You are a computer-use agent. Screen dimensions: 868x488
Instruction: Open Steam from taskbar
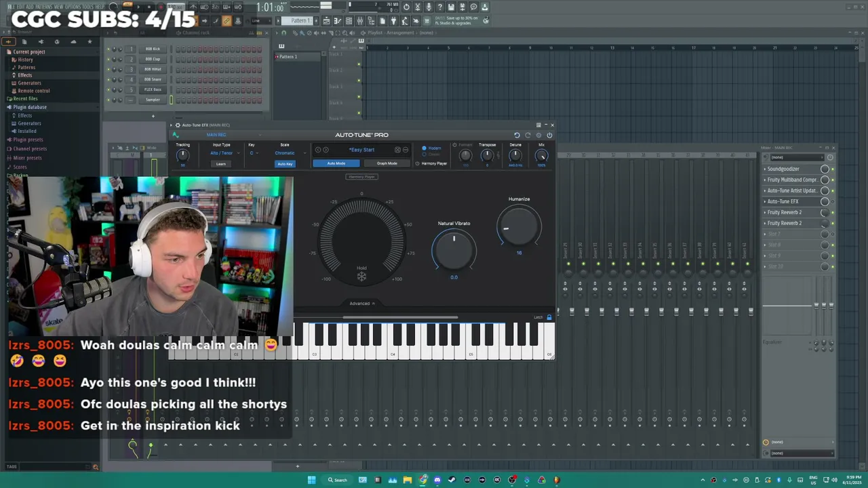(x=452, y=480)
